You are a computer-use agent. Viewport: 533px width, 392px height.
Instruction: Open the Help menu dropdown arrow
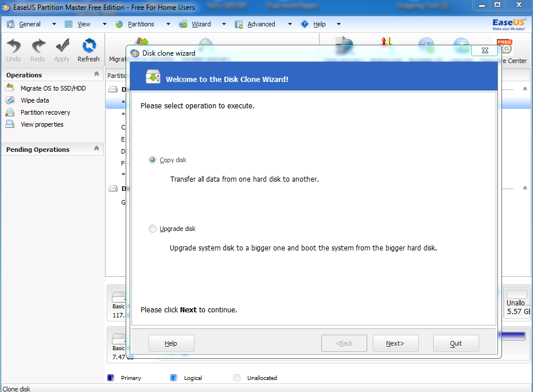(x=339, y=24)
